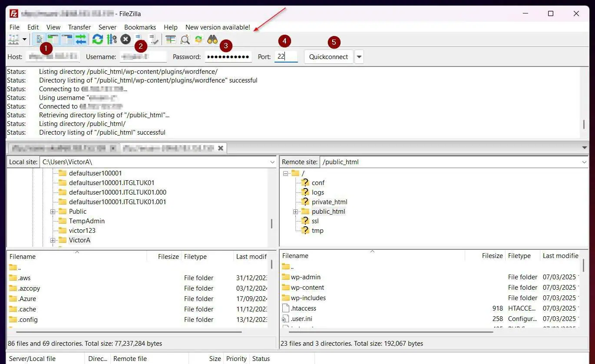This screenshot has width=595, height=364.
Task: Open the Local site path dropdown
Action: tap(273, 162)
